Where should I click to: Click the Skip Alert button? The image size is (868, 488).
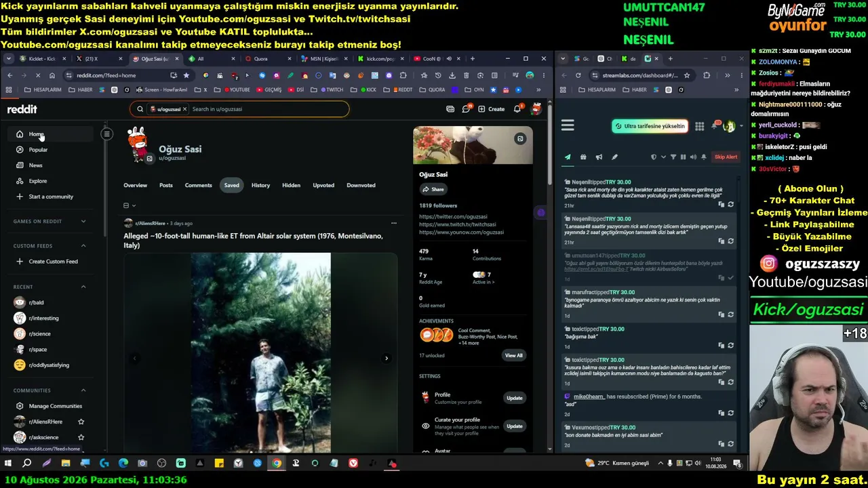pyautogui.click(x=726, y=157)
